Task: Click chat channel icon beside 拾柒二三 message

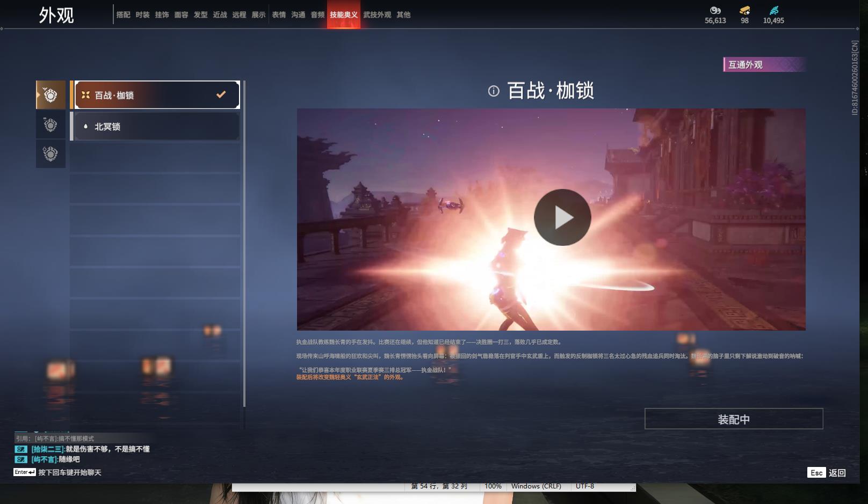Action: pyautogui.click(x=20, y=449)
